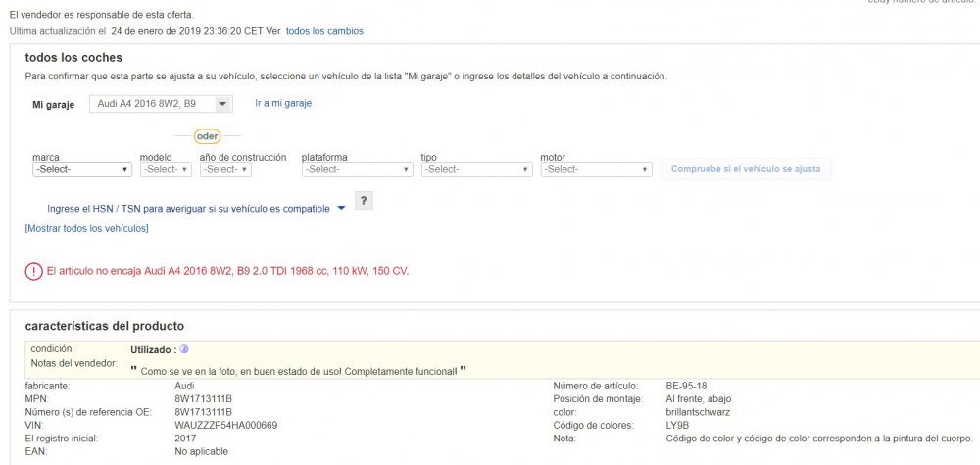Click the brillantschwarz color value
This screenshot has height=465, width=980.
(698, 412)
